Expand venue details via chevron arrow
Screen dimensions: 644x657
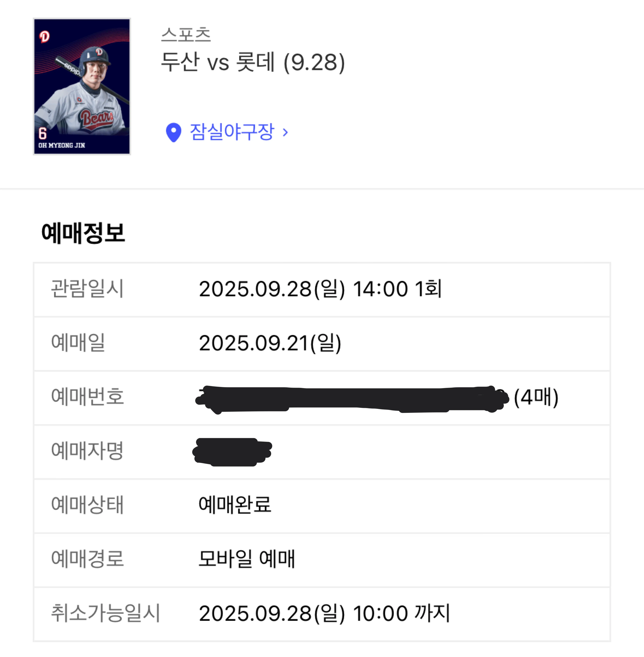click(x=285, y=132)
